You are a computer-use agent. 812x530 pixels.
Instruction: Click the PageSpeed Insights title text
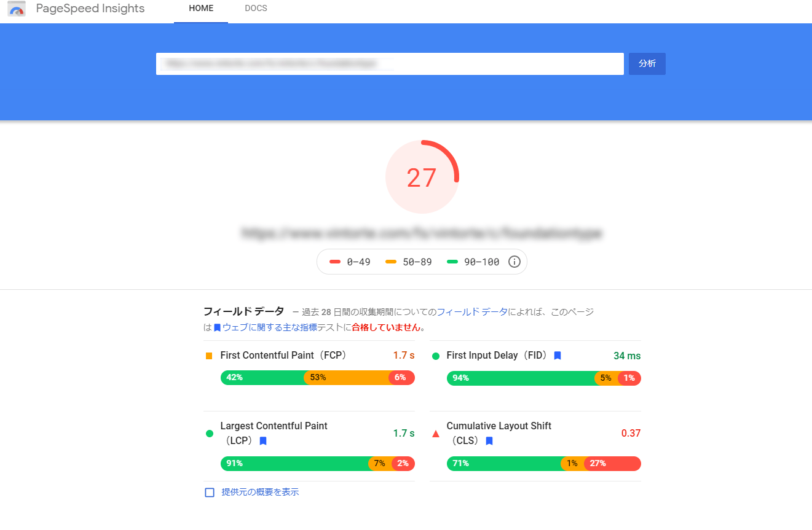click(x=90, y=9)
